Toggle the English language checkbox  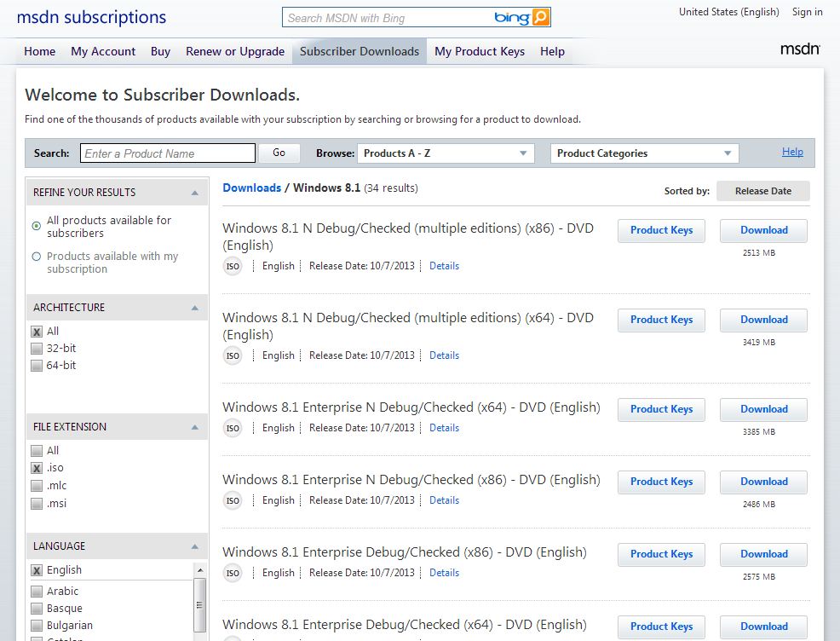(x=37, y=570)
